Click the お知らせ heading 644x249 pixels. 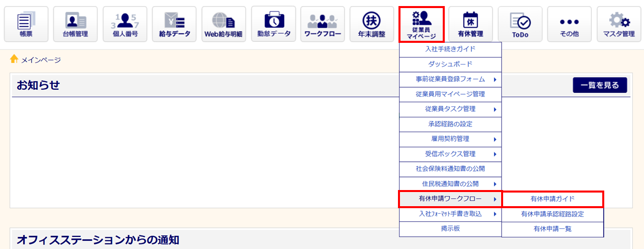[38, 85]
